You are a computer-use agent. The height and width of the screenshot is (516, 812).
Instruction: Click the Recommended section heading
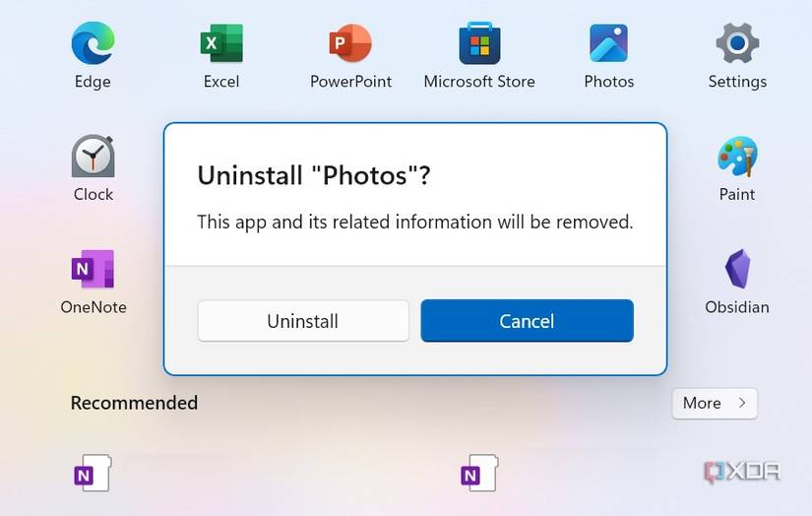pos(134,403)
